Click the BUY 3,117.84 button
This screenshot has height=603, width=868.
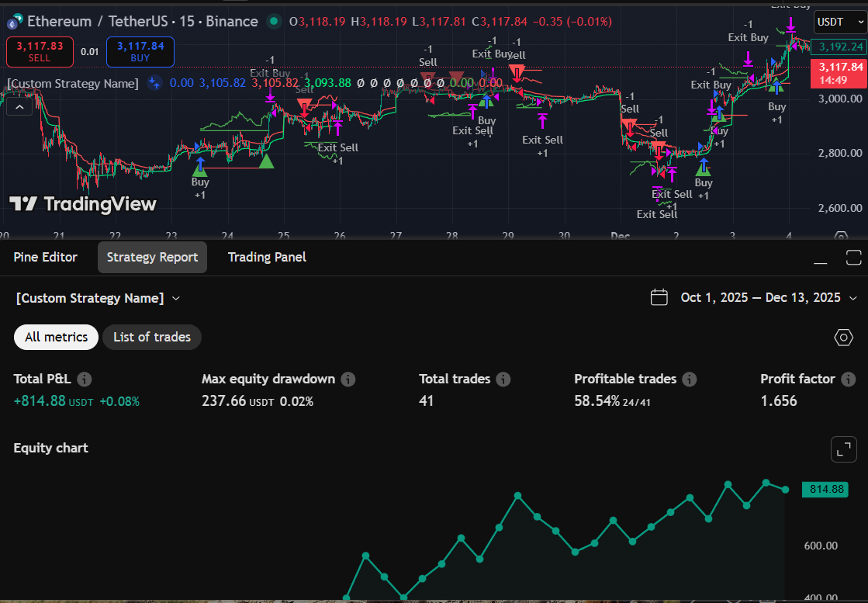tap(140, 51)
